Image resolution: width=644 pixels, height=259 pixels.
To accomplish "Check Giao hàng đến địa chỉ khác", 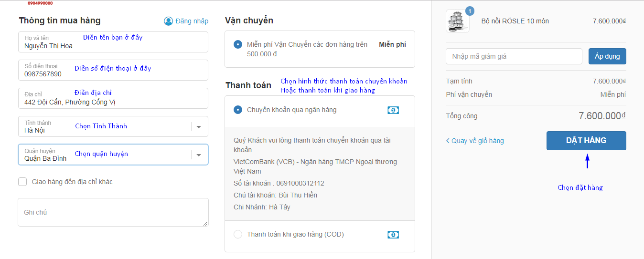I will [x=22, y=182].
